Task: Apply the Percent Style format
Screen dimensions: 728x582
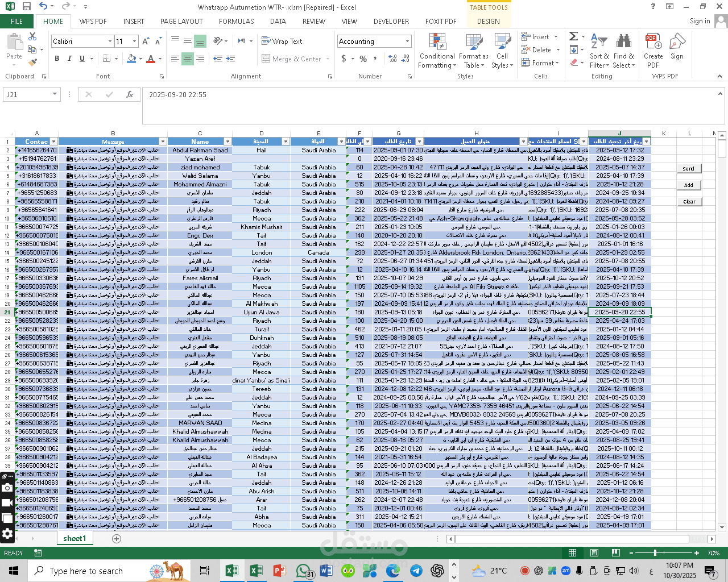Action: click(x=362, y=59)
